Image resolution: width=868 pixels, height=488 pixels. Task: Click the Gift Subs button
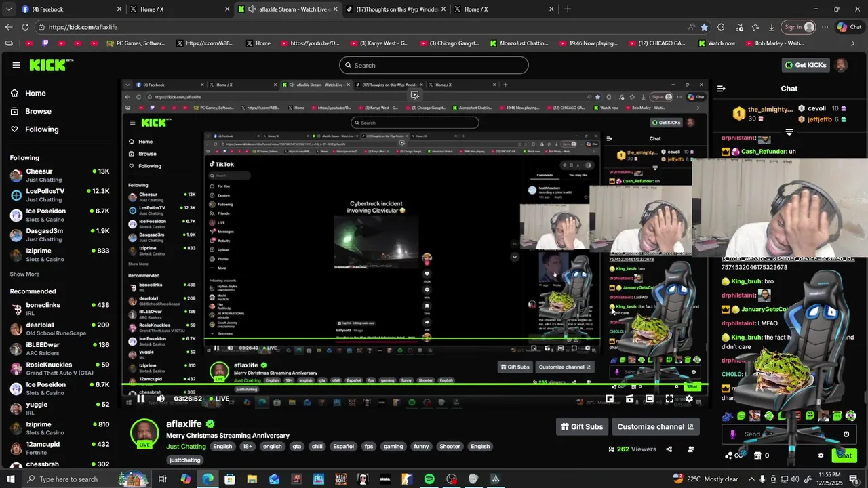click(x=582, y=426)
